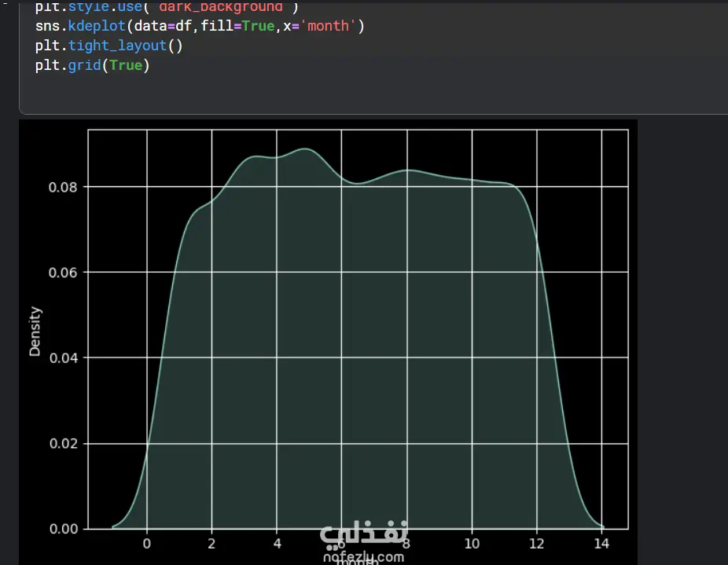Screen dimensions: 728x565
Task: Click the 0.08 y-axis tick label
Action: click(x=63, y=187)
